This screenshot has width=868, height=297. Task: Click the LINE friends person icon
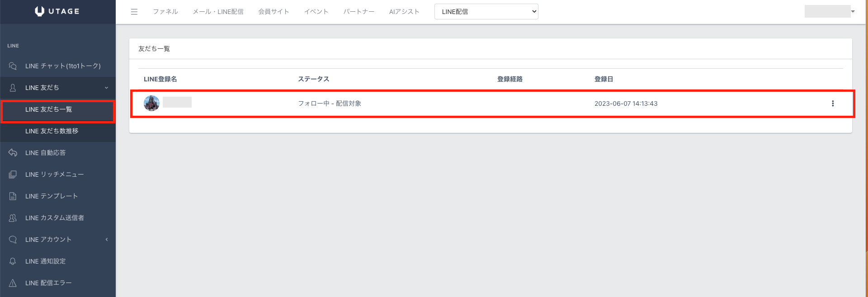13,88
